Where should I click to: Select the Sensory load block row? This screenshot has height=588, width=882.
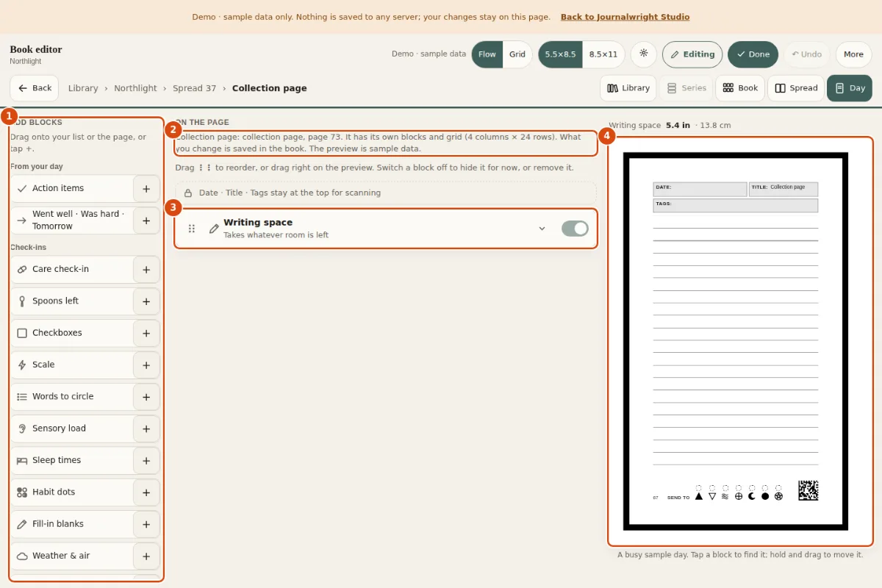tap(72, 428)
